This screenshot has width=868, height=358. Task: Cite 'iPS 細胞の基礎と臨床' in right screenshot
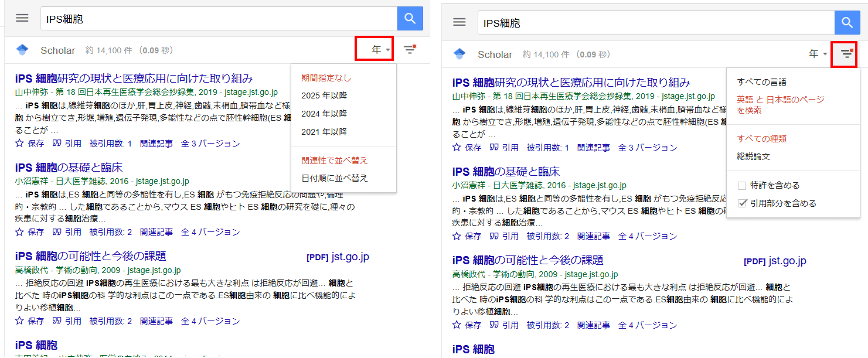pyautogui.click(x=504, y=236)
